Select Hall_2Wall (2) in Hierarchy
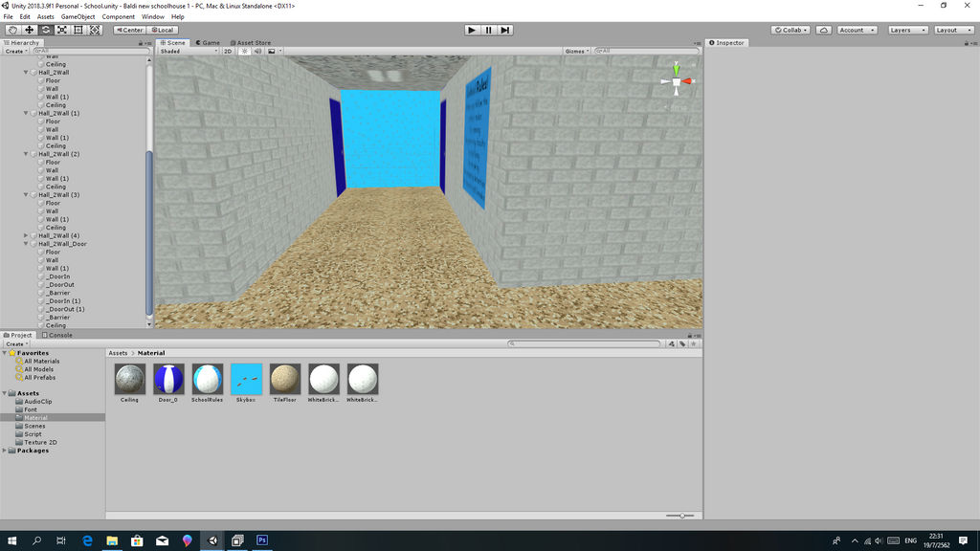This screenshot has height=551, width=980. coord(58,154)
